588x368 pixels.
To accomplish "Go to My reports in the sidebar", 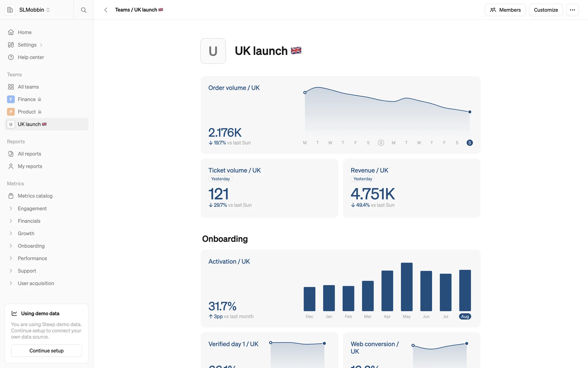I will tap(30, 166).
